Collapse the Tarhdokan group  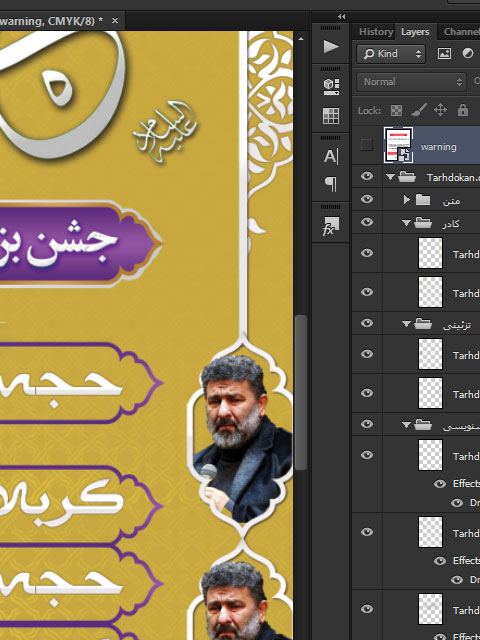tap(391, 177)
